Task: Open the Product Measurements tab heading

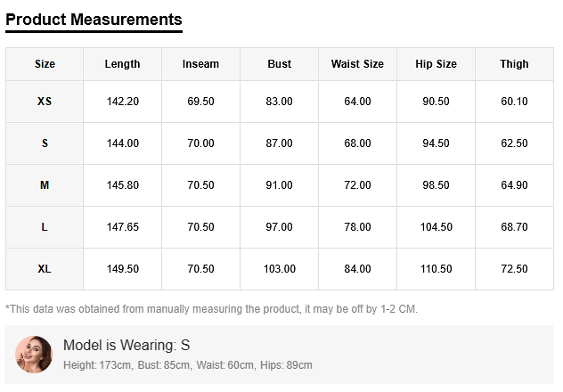Action: click(94, 20)
